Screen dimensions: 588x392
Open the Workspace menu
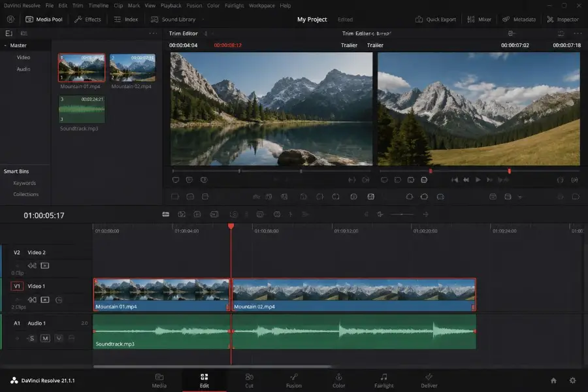[262, 6]
